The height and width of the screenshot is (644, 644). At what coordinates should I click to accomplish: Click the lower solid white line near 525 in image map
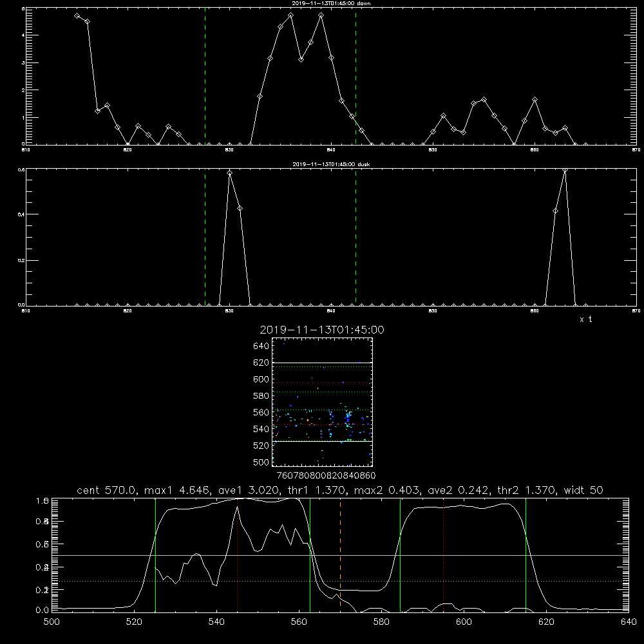[323, 442]
